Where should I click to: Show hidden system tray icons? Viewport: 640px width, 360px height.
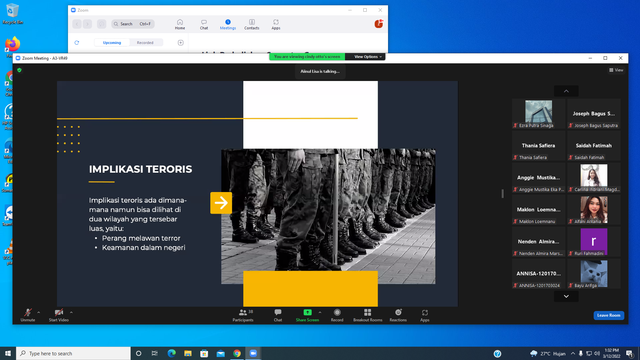[x=573, y=353]
